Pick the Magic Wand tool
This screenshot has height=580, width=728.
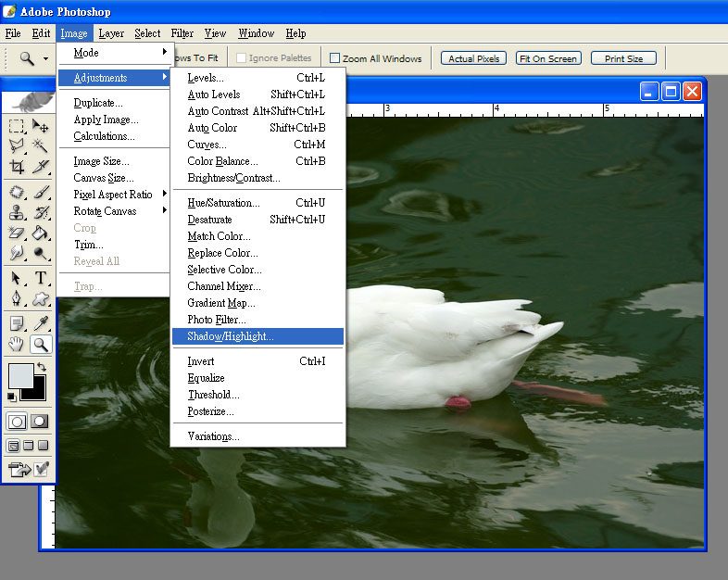[x=41, y=146]
